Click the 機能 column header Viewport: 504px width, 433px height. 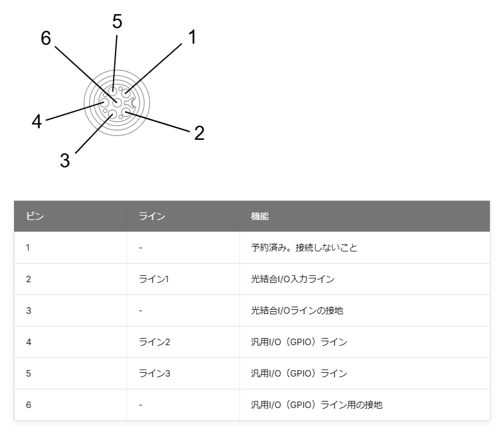coord(365,216)
